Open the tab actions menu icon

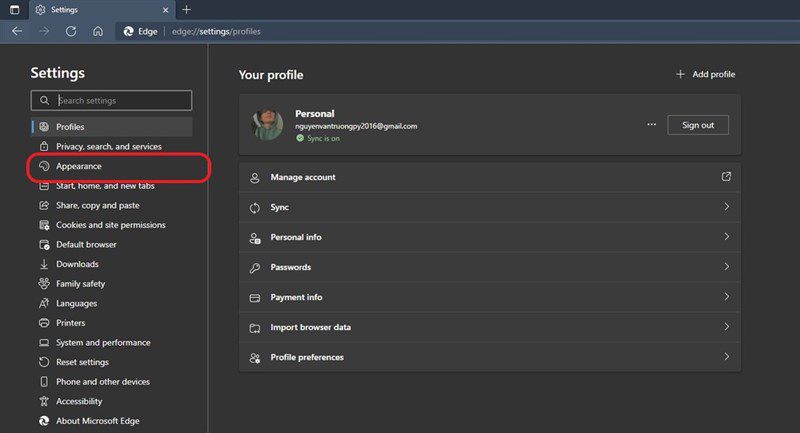click(15, 10)
